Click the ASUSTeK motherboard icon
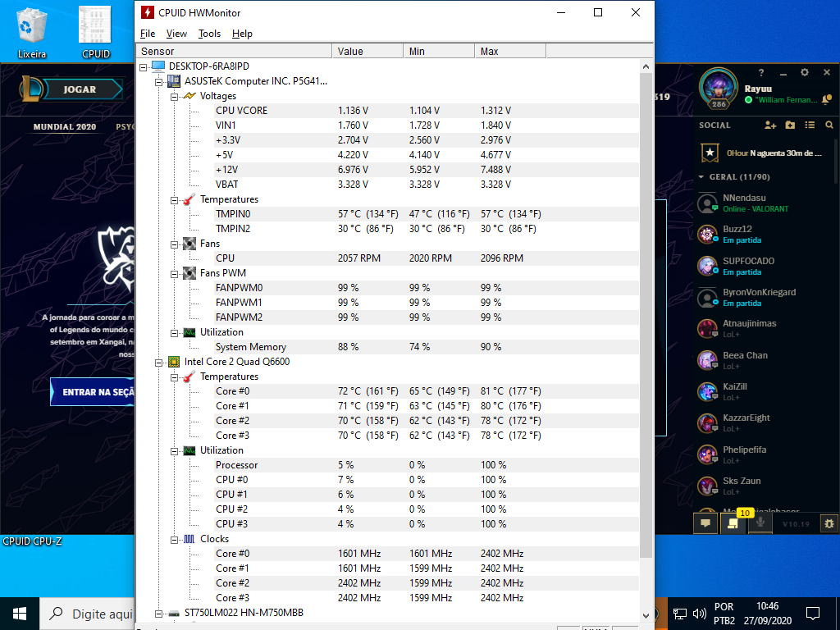The height and width of the screenshot is (630, 840). coord(174,81)
